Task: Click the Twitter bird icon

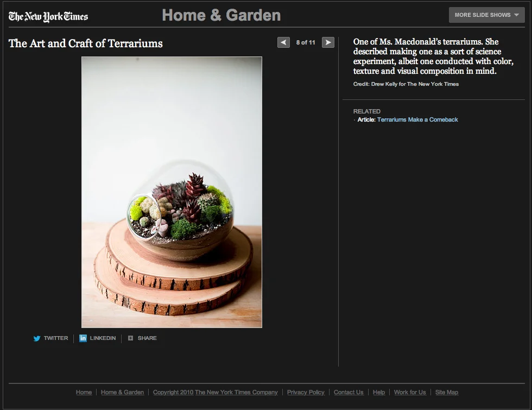Action: coord(37,338)
